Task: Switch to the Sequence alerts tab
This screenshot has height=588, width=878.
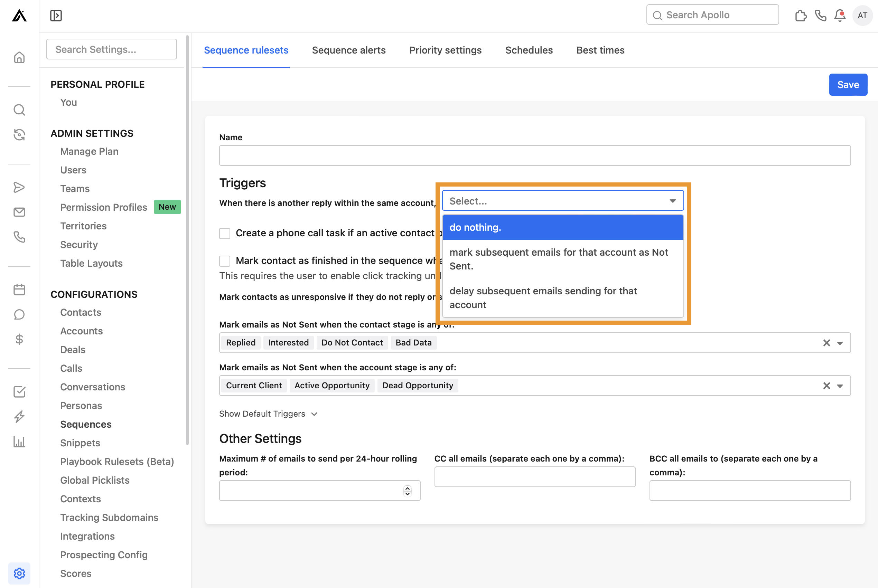Action: (348, 50)
